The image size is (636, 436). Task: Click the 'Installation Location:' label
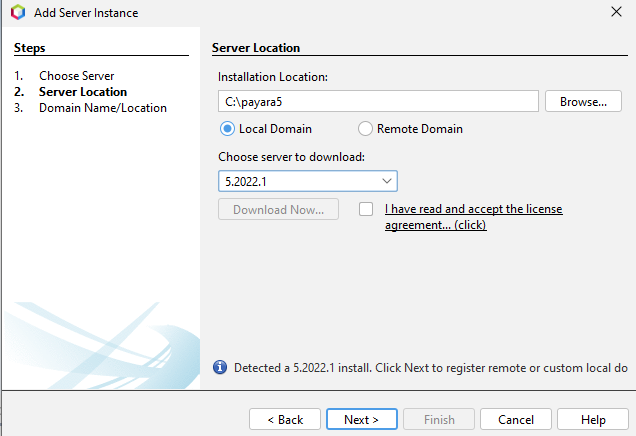(x=273, y=77)
